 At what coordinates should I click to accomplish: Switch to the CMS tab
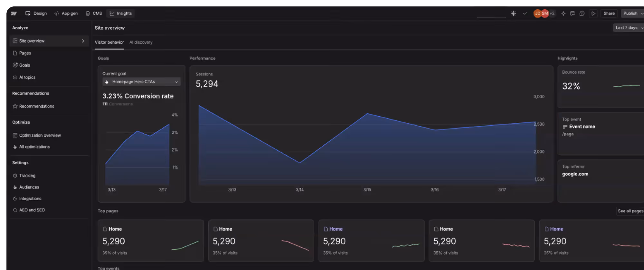(94, 14)
